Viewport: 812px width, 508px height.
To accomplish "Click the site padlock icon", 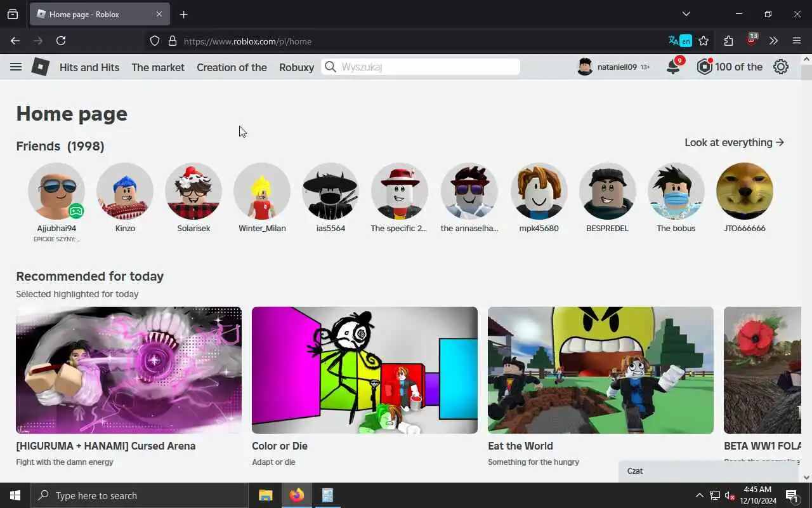I will tap(172, 41).
